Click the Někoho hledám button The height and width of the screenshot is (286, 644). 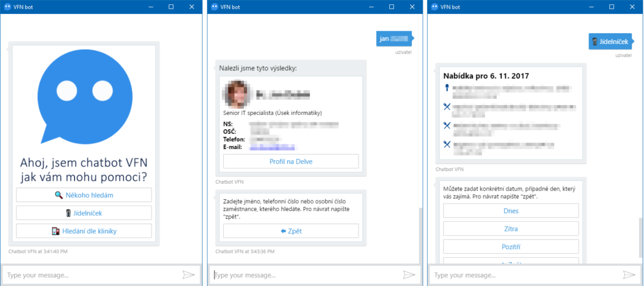(x=84, y=195)
